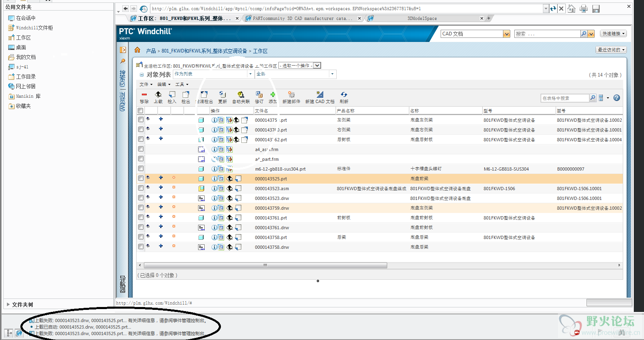
Task: Tick the checkbox for 0000143758.drw row
Action: pos(141,247)
